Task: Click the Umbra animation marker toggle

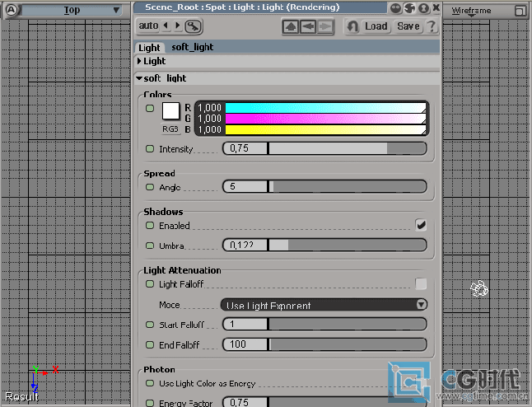Action: coord(149,246)
